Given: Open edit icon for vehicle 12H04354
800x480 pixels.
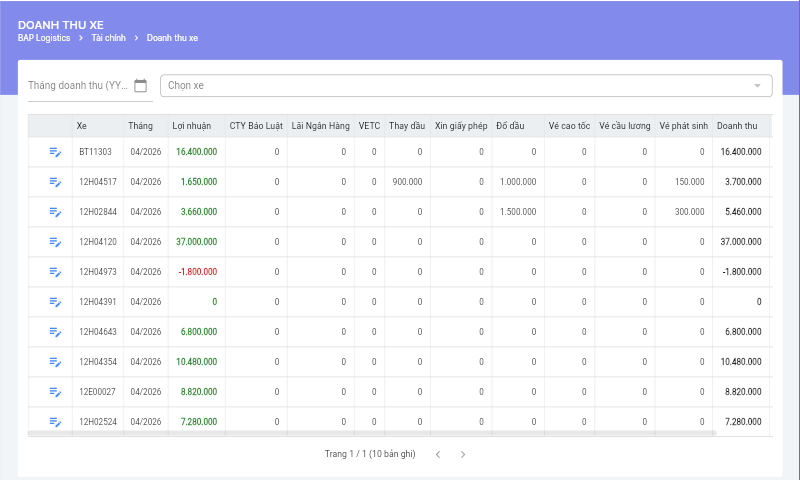Looking at the screenshot, I should (55, 362).
